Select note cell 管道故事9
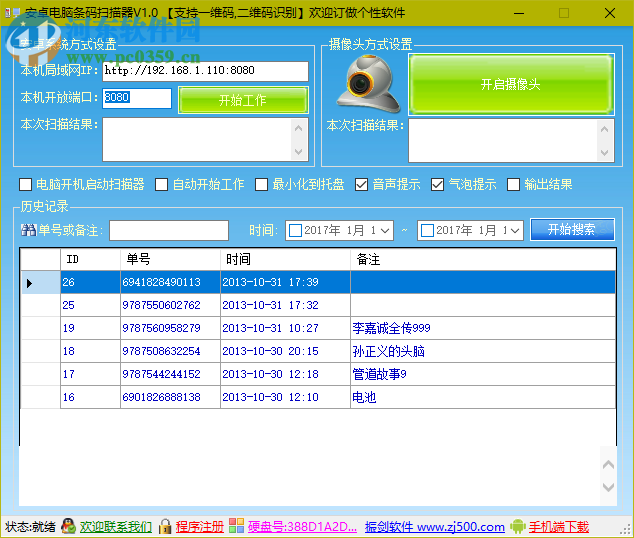Image resolution: width=634 pixels, height=538 pixels. click(483, 374)
